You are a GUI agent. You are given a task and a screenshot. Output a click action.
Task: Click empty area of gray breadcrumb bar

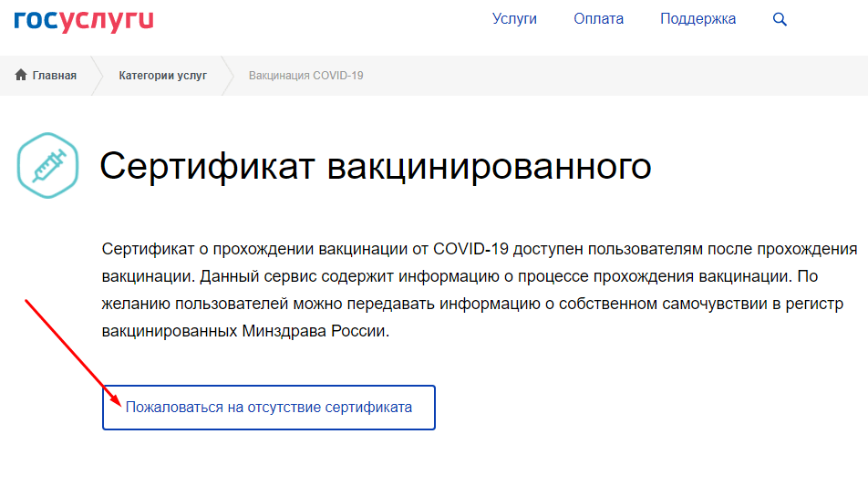(x=620, y=76)
